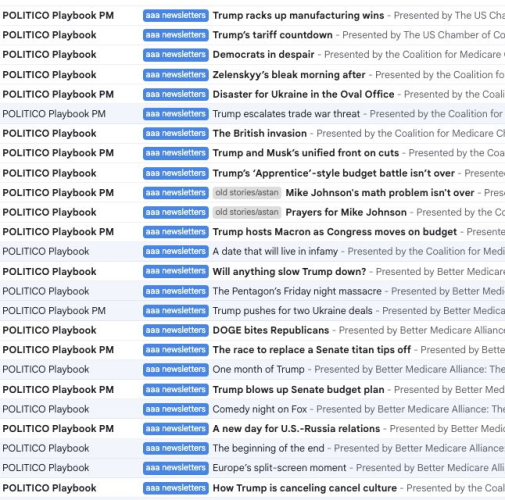Viewport: 505px width, 500px height.
Task: Click 'old stories/astan' label on Prayers for Mike Johnson
Action: pyautogui.click(x=247, y=212)
